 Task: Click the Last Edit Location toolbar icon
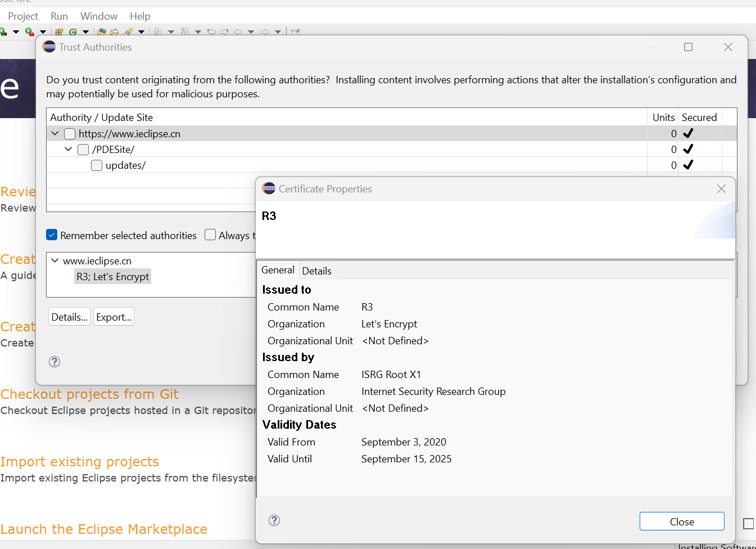(211, 31)
